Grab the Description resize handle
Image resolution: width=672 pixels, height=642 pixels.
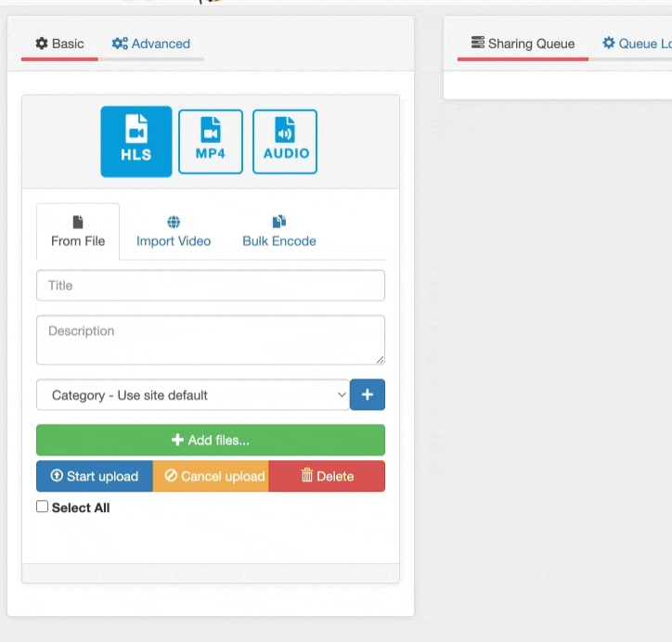pyautogui.click(x=381, y=360)
